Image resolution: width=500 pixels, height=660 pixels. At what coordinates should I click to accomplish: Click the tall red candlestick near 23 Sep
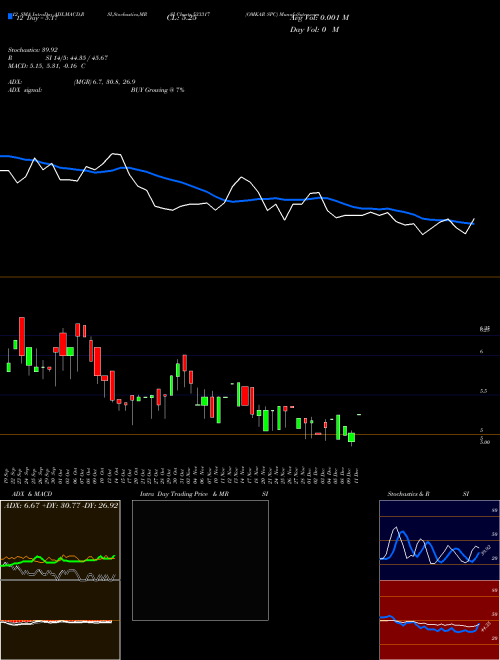(22, 337)
